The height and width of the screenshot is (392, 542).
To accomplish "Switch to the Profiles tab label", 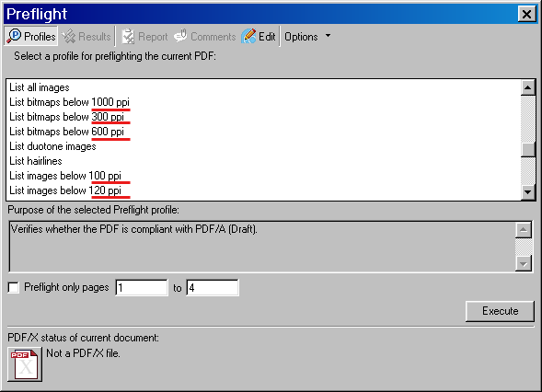I will click(40, 37).
